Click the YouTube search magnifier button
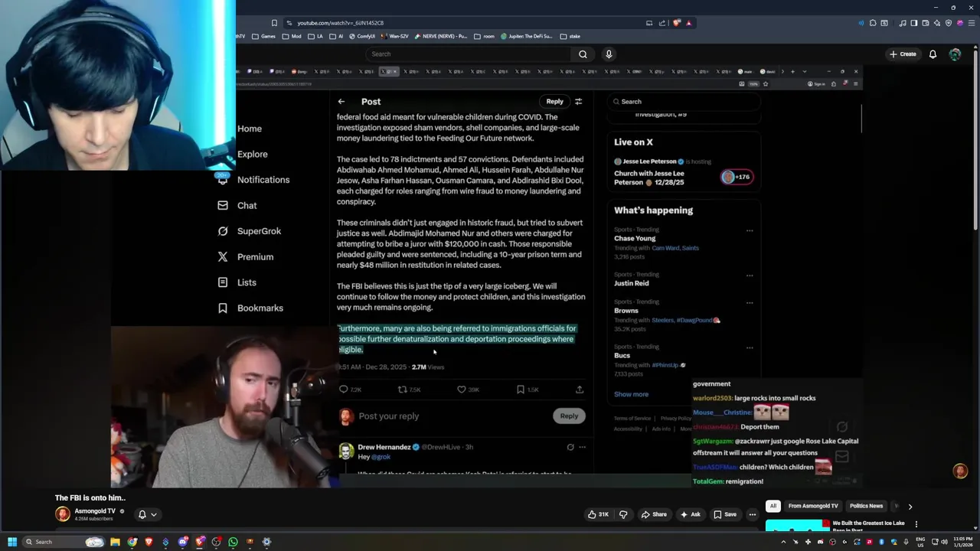Image resolution: width=980 pixels, height=551 pixels. (583, 54)
